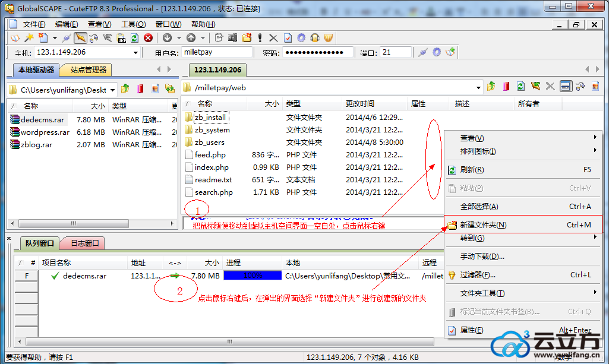Screen dimensions: 609x364
Task: Select the 123.1.149.206 connection tab
Action: 217,70
